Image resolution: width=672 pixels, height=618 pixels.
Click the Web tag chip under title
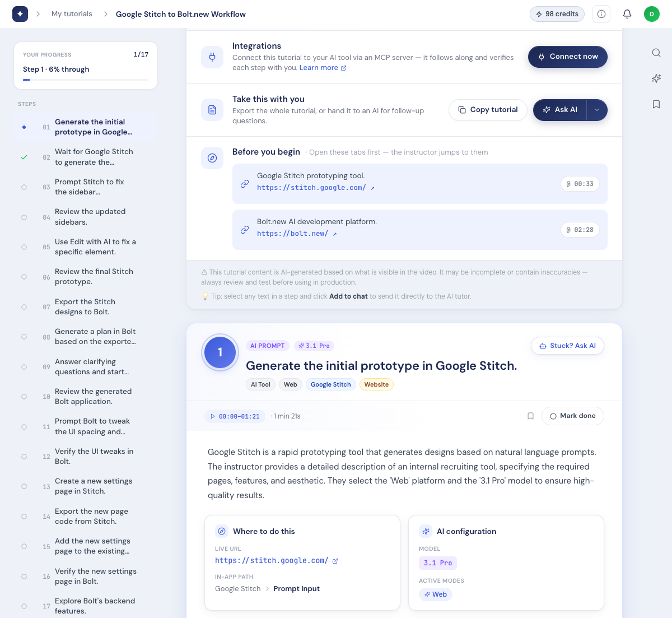click(x=291, y=384)
